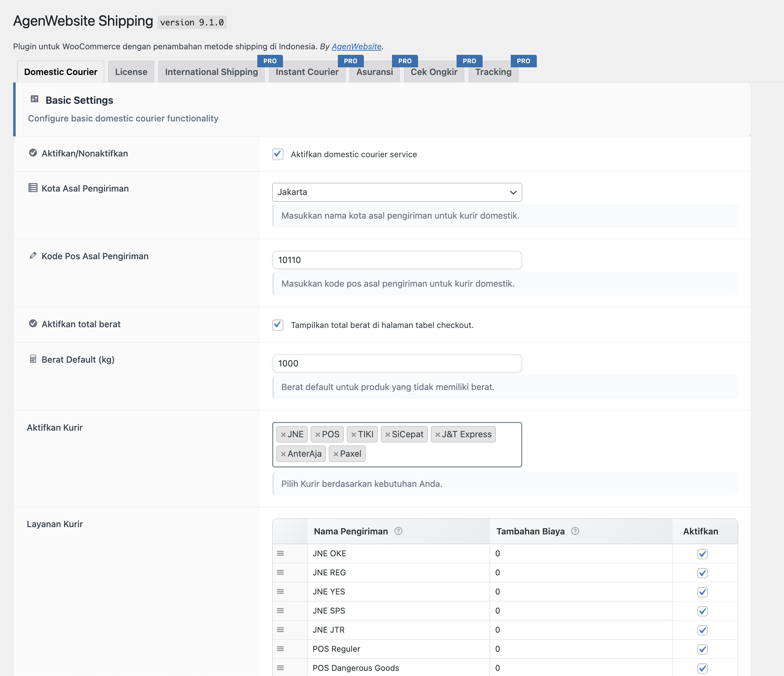Grab the drag handle for JNE REG
Screen dimensions: 784x676
(281, 572)
